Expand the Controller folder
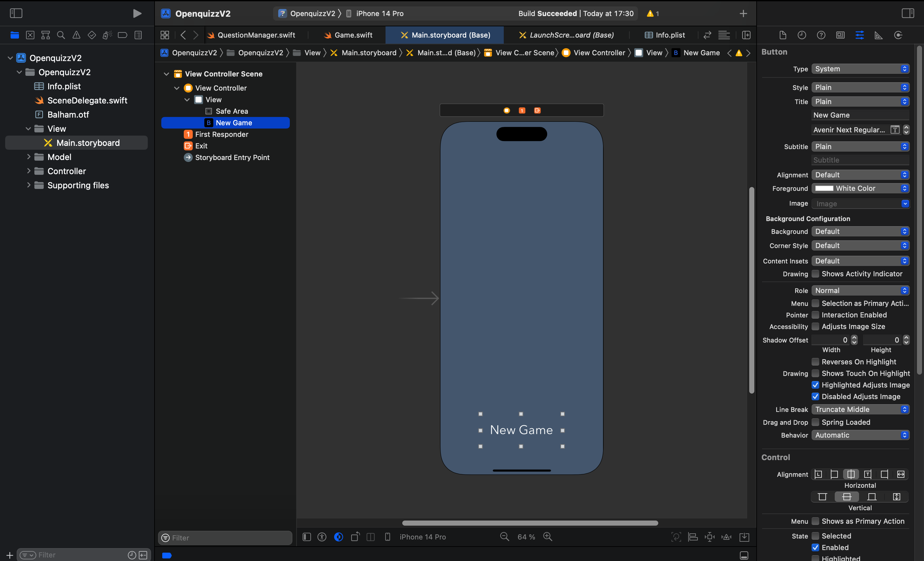The height and width of the screenshot is (561, 924). tap(29, 171)
